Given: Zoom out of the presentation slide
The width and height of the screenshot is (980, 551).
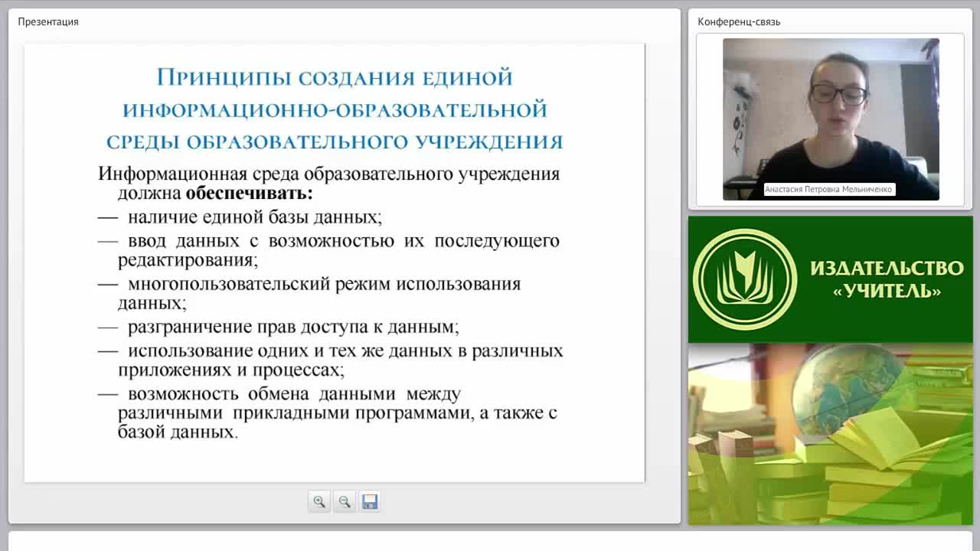Looking at the screenshot, I should (345, 502).
